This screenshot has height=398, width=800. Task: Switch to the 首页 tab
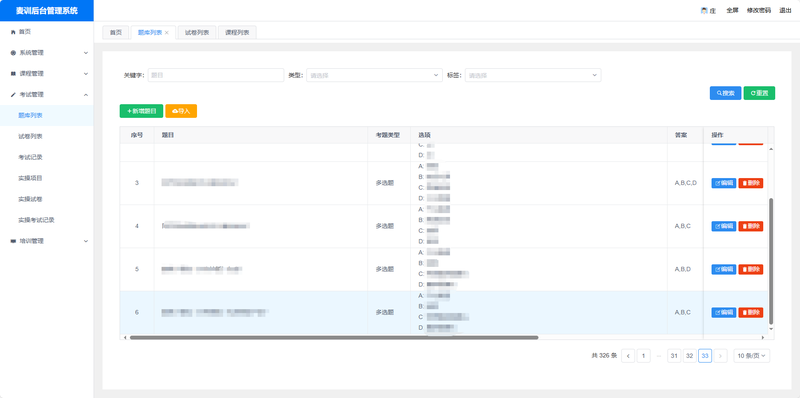tap(116, 32)
